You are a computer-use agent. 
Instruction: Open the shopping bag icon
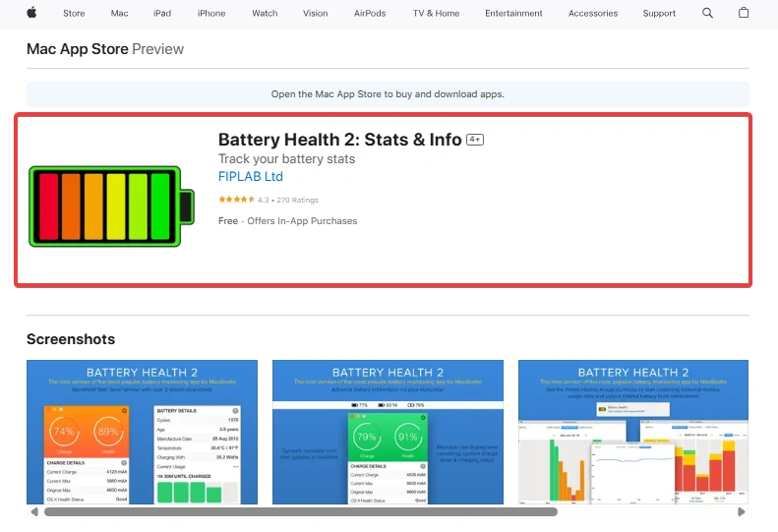pos(744,13)
